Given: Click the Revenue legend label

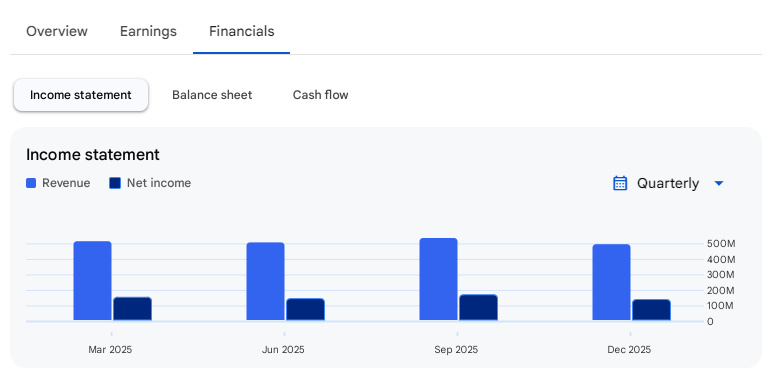Looking at the screenshot, I should point(66,184).
